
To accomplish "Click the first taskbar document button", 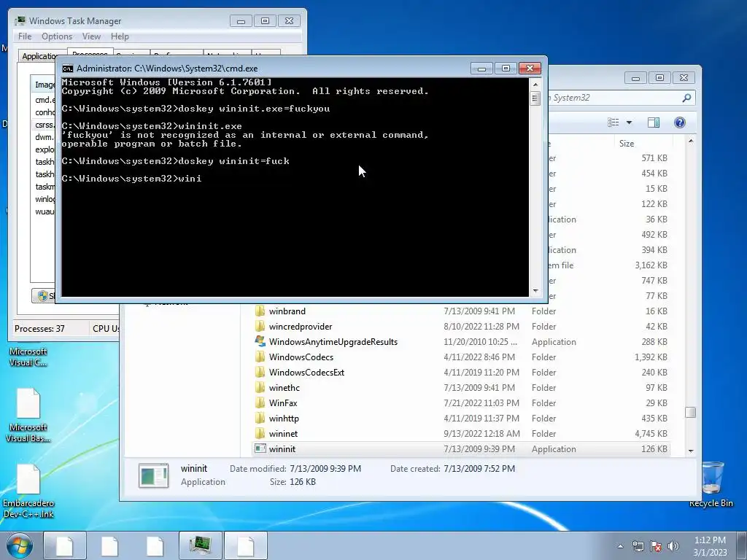I will (65, 545).
